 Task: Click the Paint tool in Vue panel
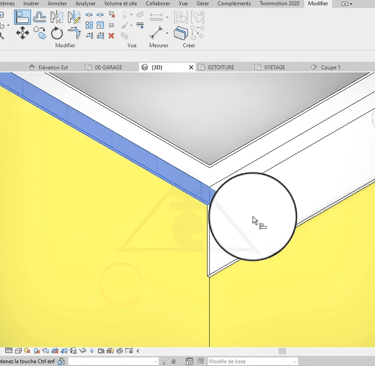click(x=124, y=25)
